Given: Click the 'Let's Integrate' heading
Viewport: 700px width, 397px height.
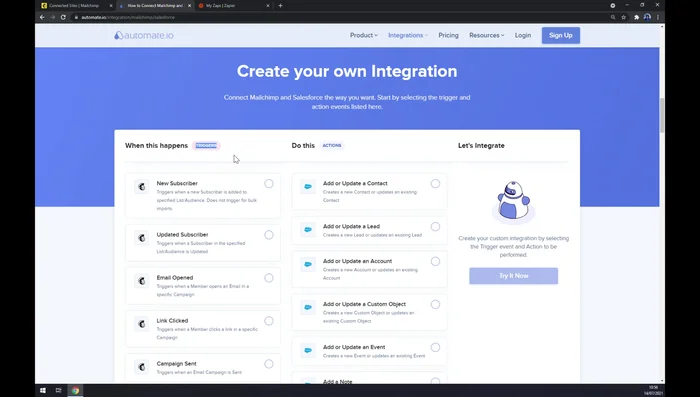Looking at the screenshot, I should (x=481, y=146).
